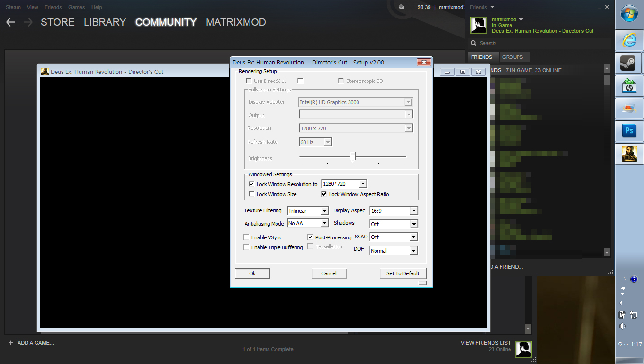Click the Brightness slider handle
The image size is (644, 364).
[x=353, y=156]
